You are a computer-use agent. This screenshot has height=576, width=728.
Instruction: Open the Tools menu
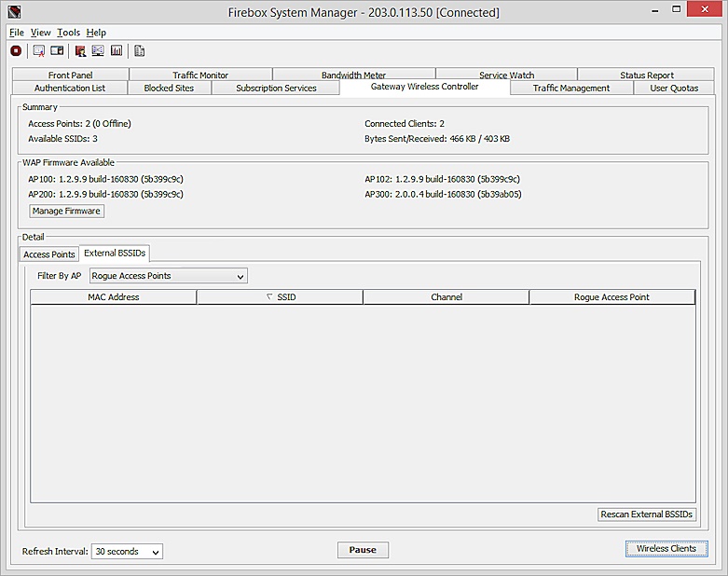(68, 33)
